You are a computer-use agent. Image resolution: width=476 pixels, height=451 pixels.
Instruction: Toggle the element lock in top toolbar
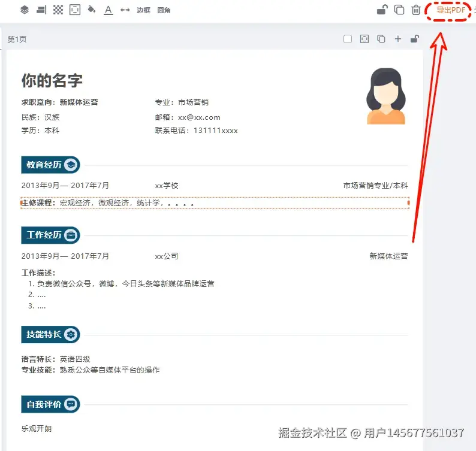point(382,10)
